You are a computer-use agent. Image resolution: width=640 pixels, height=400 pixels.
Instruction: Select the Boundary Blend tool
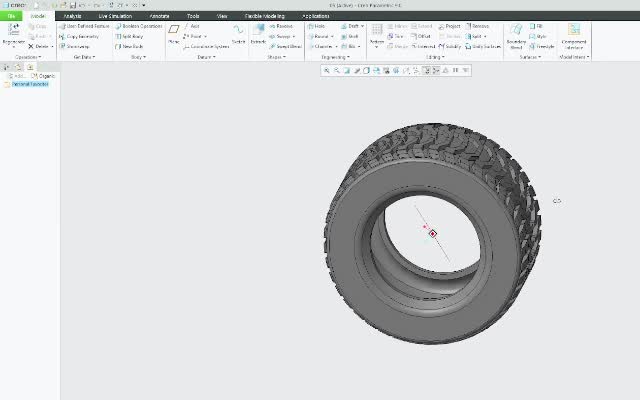[x=516, y=36]
